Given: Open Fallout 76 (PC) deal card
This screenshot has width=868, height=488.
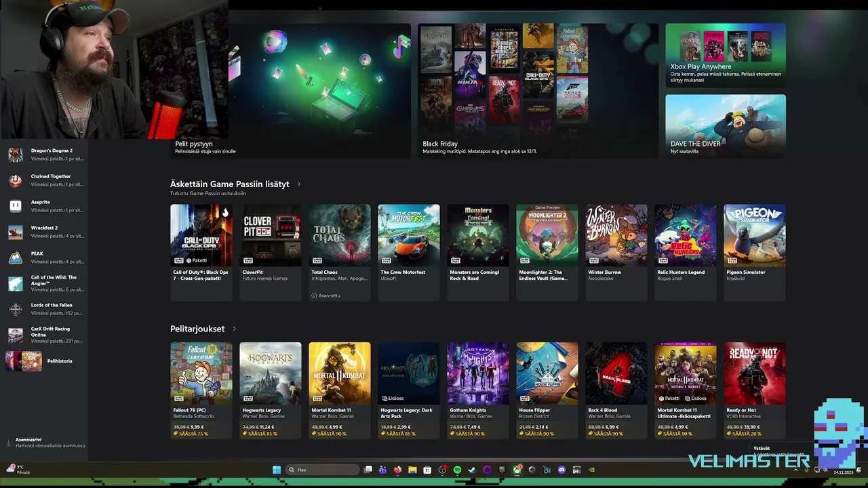Looking at the screenshot, I should [x=201, y=390].
